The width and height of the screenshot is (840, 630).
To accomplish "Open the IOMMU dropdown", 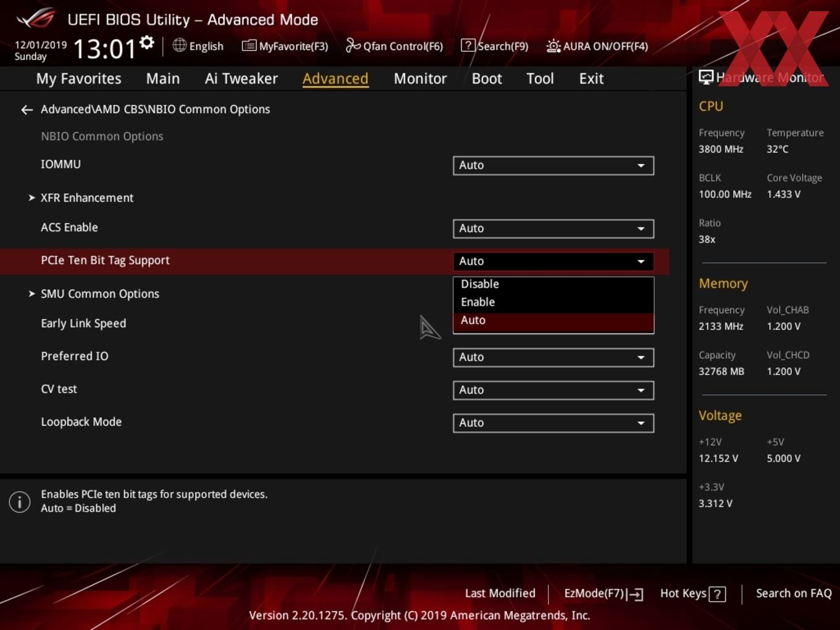I will pos(553,166).
